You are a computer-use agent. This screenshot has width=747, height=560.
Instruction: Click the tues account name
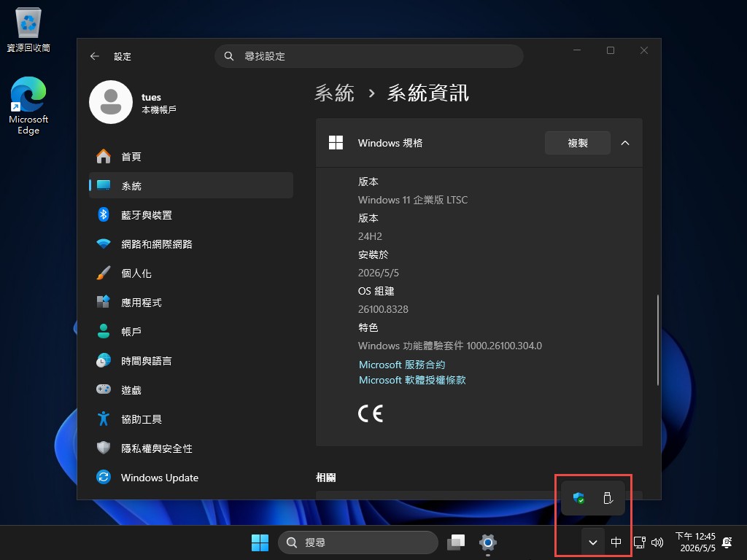click(x=151, y=97)
